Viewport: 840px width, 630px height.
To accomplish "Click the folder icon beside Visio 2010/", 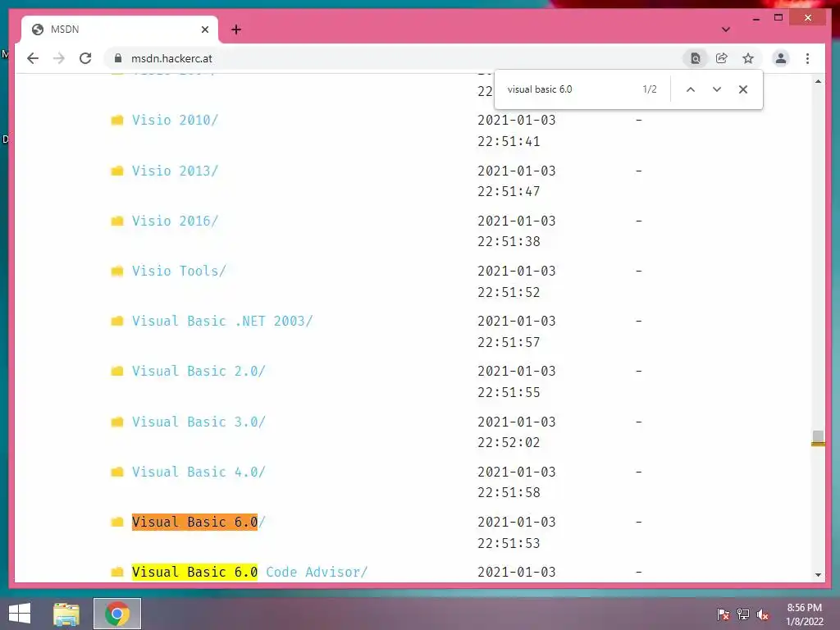I will point(116,120).
